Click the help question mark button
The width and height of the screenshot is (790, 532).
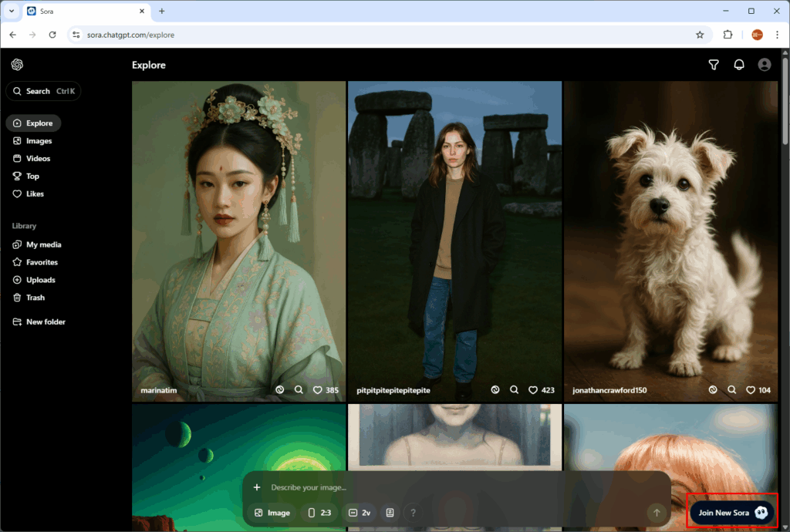point(413,513)
